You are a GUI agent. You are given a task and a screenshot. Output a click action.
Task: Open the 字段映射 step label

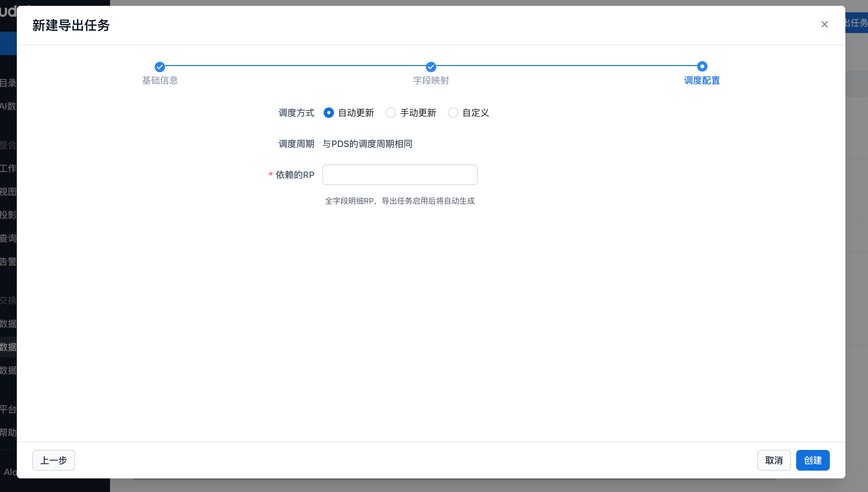(x=431, y=80)
